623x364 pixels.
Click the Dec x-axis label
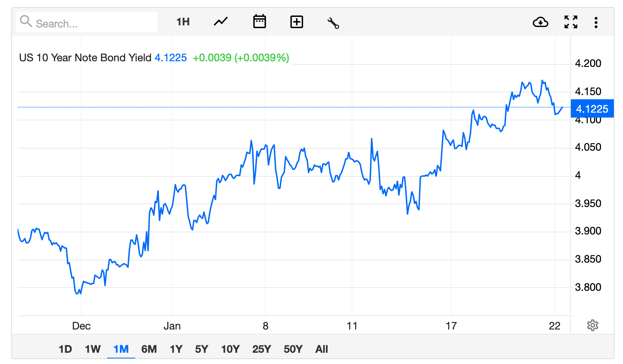point(81,326)
